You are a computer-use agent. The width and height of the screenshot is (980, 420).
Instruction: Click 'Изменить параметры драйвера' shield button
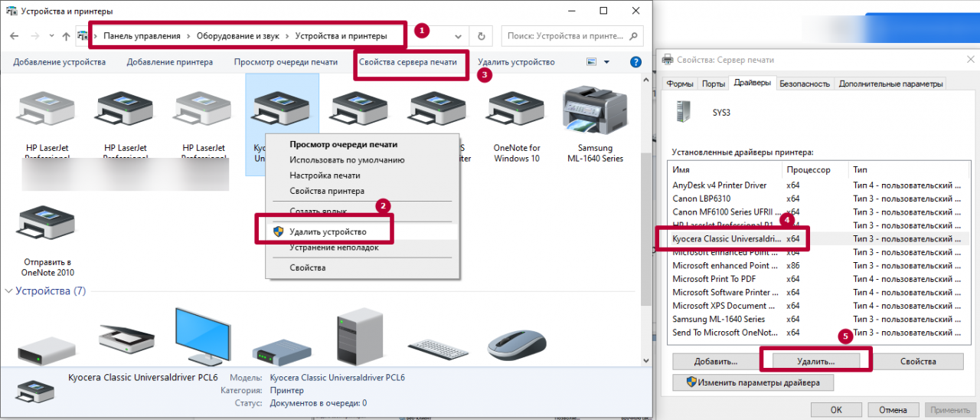pos(753,382)
